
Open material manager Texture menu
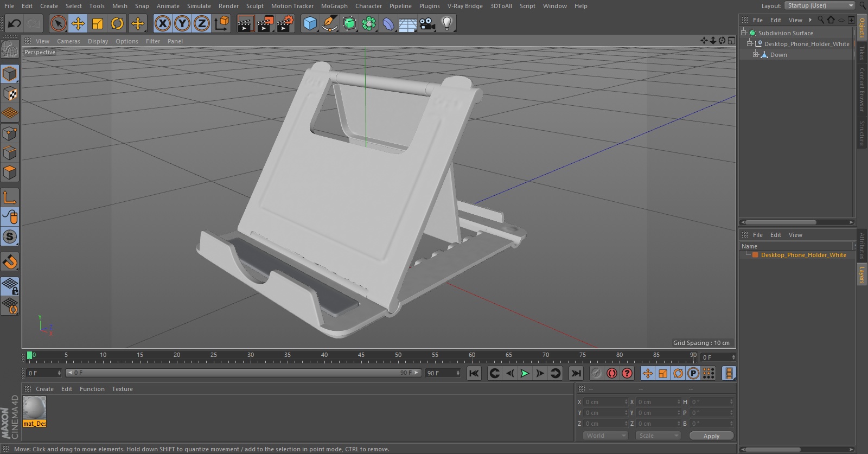pos(122,389)
